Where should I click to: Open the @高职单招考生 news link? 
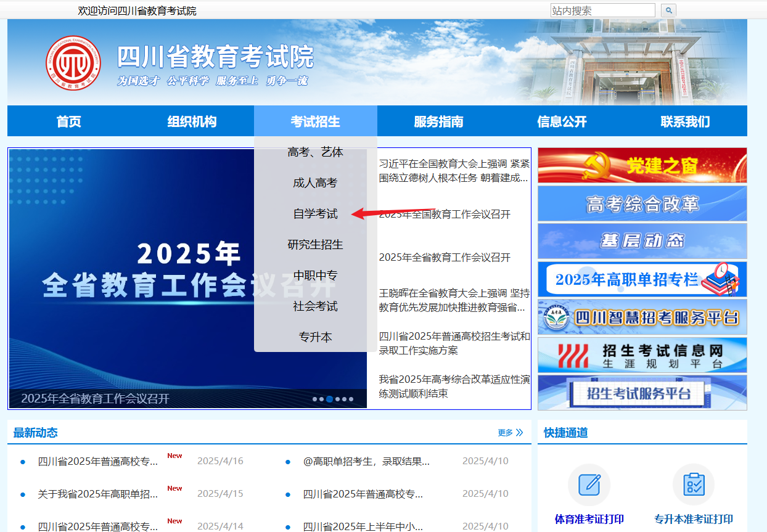pos(366,461)
